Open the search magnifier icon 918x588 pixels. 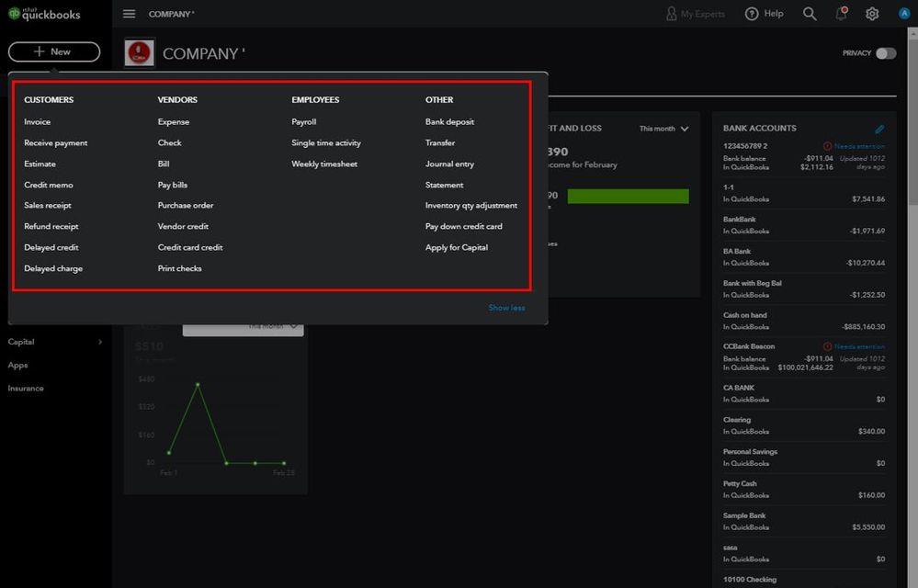pos(810,14)
